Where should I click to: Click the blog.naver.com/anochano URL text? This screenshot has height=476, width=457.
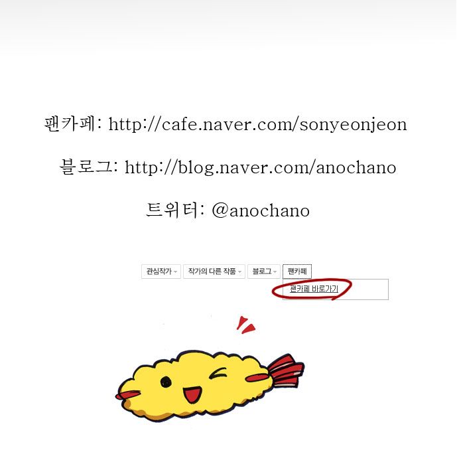(x=261, y=167)
